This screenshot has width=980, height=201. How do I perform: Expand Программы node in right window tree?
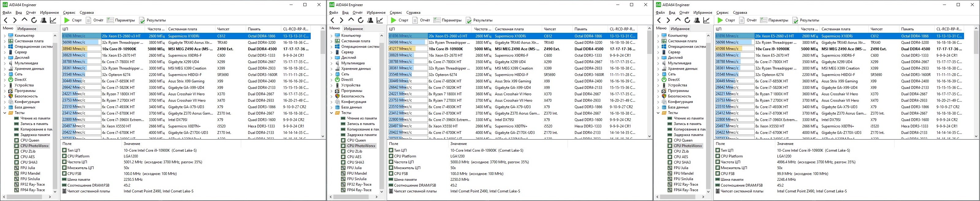tap(658, 91)
